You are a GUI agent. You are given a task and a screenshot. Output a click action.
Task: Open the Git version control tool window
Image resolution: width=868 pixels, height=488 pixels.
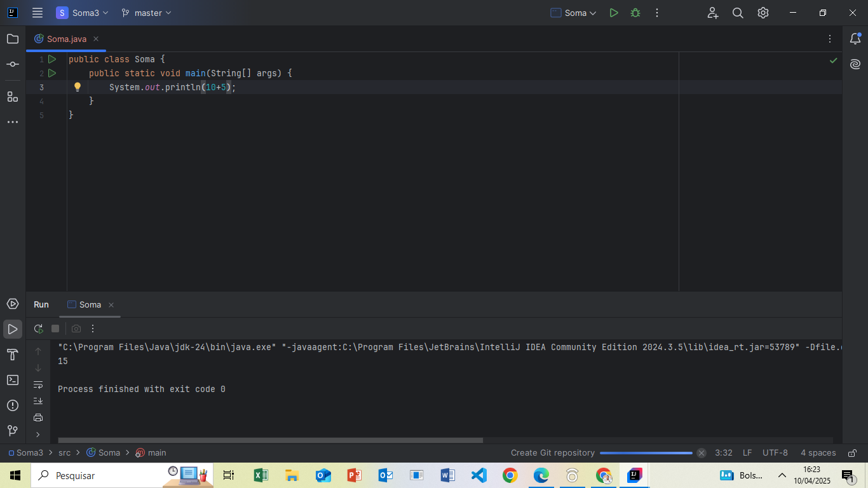click(x=13, y=431)
